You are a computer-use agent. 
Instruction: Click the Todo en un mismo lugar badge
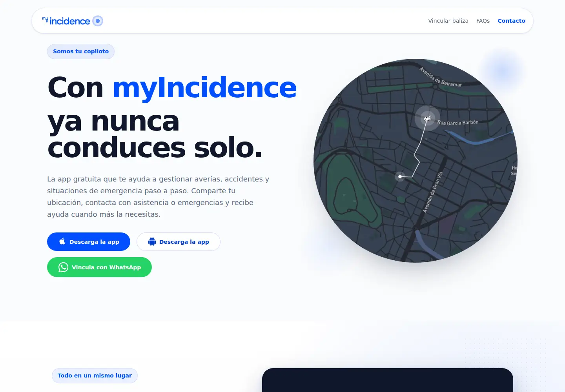pyautogui.click(x=95, y=376)
